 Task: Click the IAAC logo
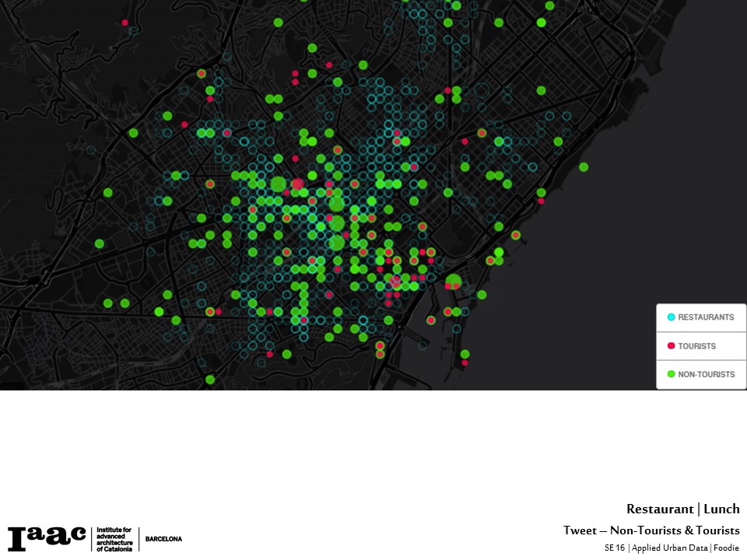click(x=47, y=537)
